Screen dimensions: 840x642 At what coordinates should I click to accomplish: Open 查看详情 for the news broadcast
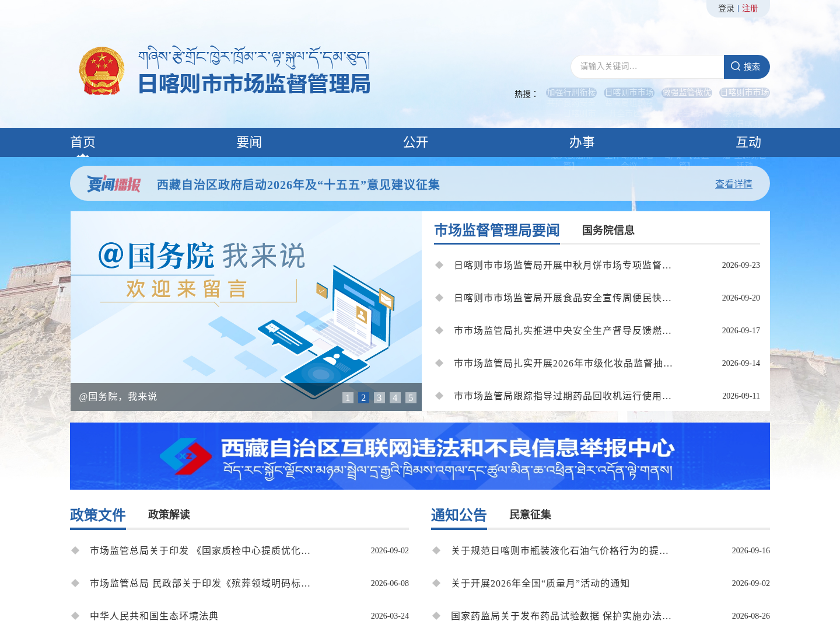(734, 184)
